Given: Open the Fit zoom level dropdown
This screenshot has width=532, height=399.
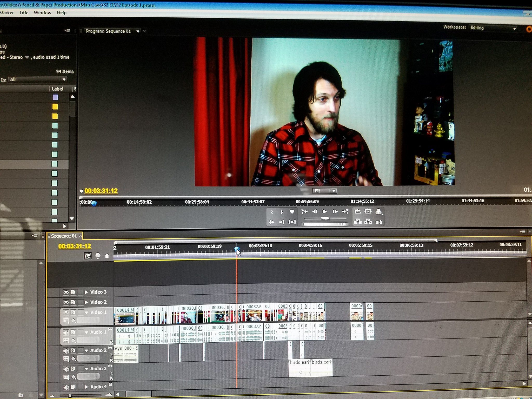Looking at the screenshot, I should (325, 191).
